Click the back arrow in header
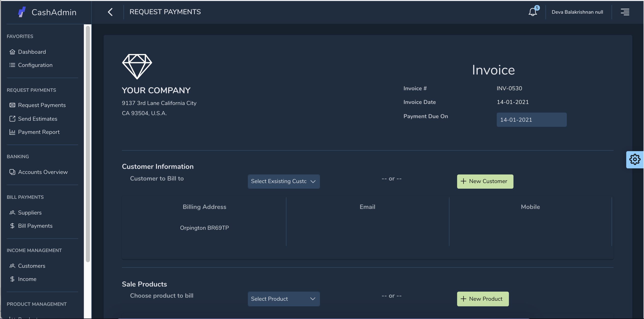This screenshot has width=644, height=319. pos(110,12)
